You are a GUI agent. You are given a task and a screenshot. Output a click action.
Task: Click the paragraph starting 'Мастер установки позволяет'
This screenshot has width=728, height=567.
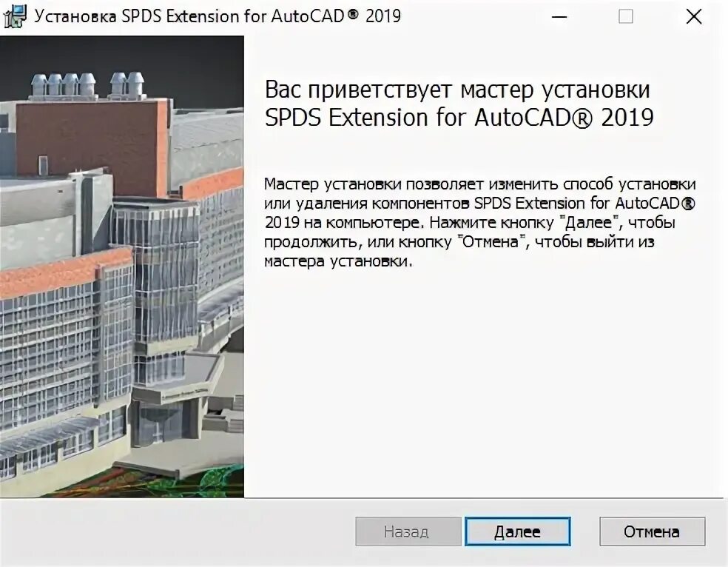click(x=479, y=223)
